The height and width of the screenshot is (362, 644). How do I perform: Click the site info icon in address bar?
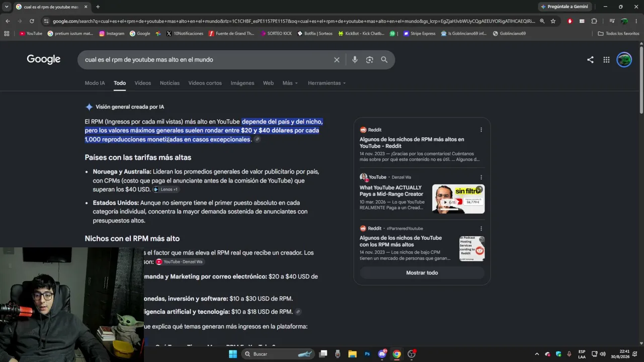pyautogui.click(x=46, y=21)
